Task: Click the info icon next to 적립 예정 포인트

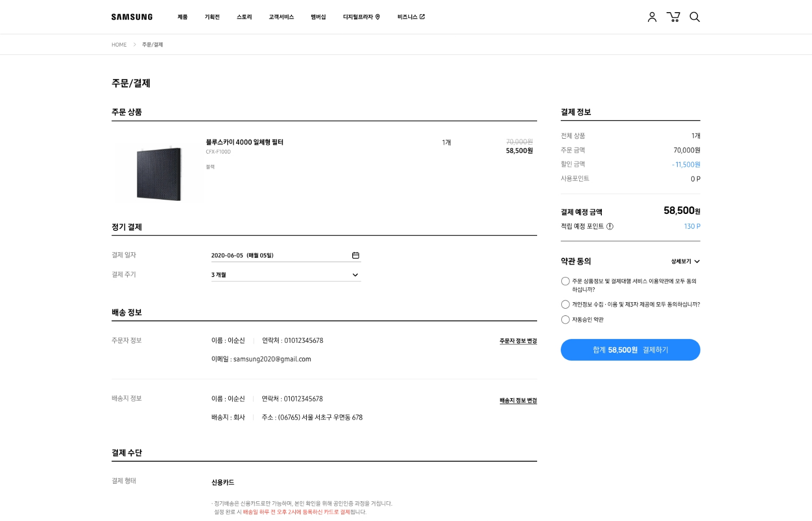Action: click(x=610, y=226)
